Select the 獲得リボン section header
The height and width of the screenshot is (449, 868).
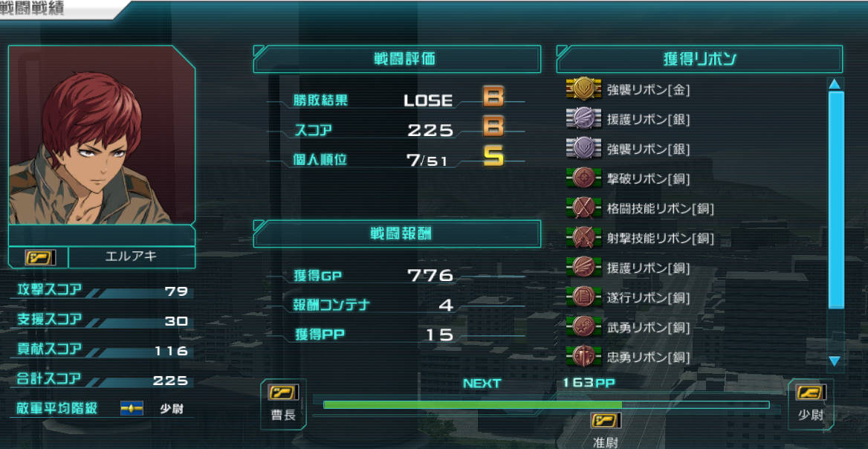[x=700, y=59]
